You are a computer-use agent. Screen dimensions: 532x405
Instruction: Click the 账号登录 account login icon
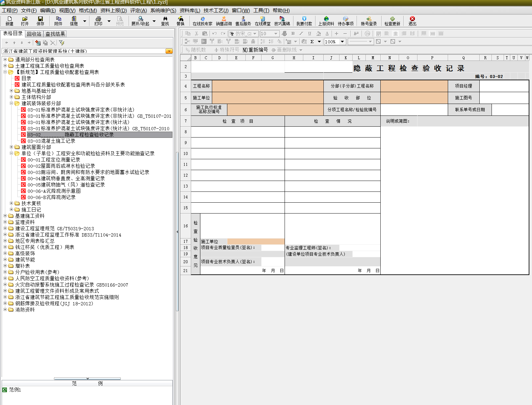tap(369, 21)
